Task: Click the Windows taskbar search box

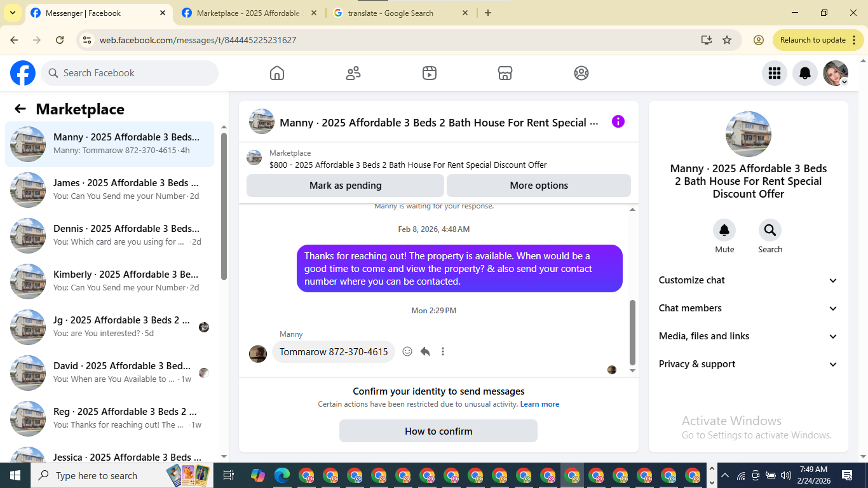Action: 122,475
